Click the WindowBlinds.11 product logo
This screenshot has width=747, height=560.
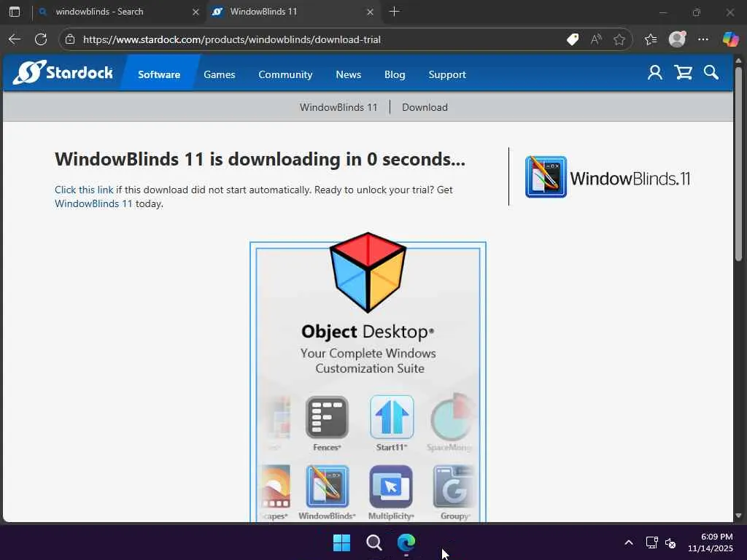click(x=608, y=177)
